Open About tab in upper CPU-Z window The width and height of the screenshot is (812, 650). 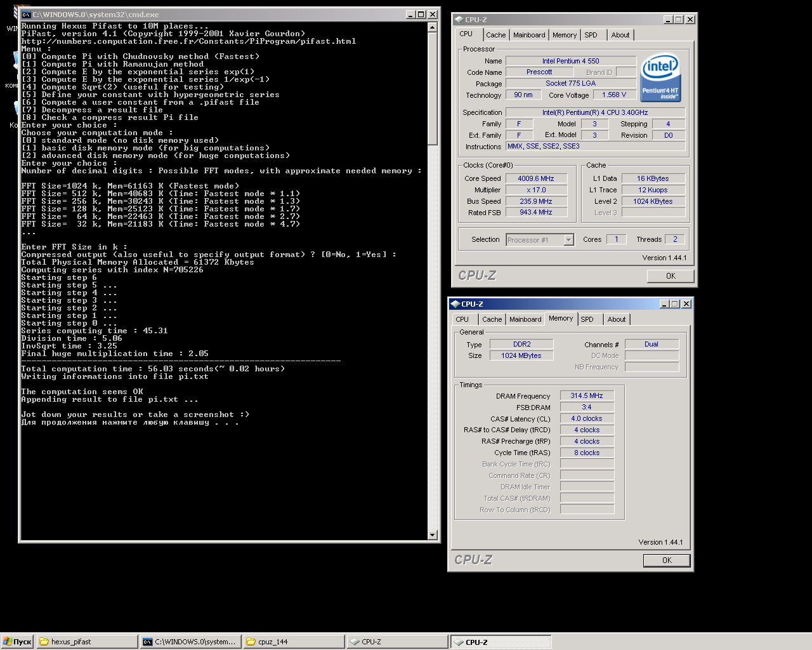pos(620,36)
